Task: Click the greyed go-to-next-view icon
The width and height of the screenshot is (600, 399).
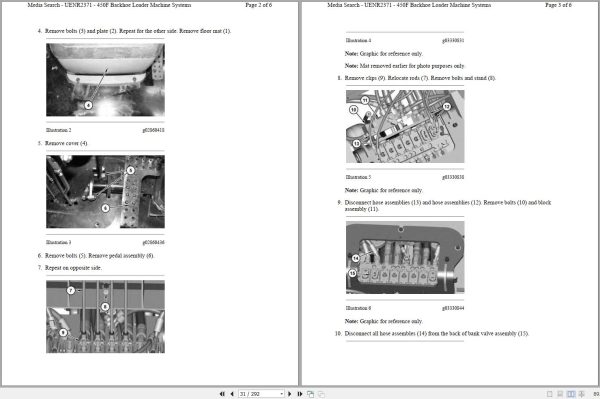Action: [x=321, y=394]
